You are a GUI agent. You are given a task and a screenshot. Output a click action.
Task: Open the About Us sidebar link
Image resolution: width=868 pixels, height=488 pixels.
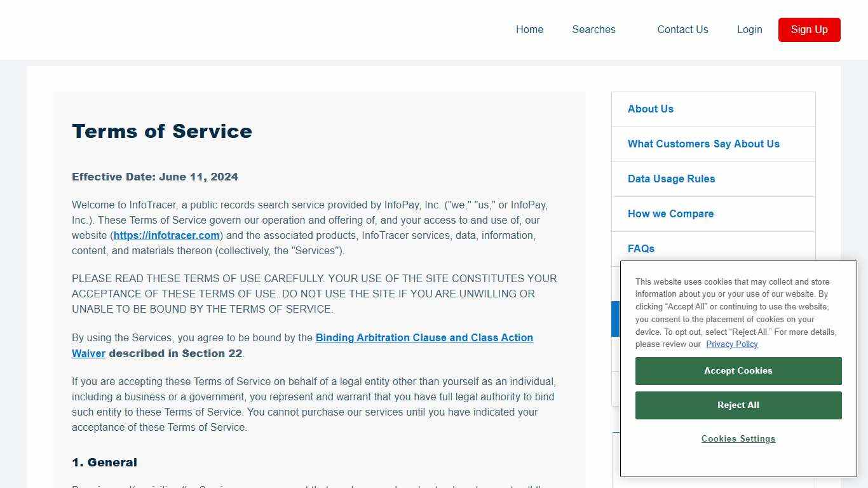(650, 109)
